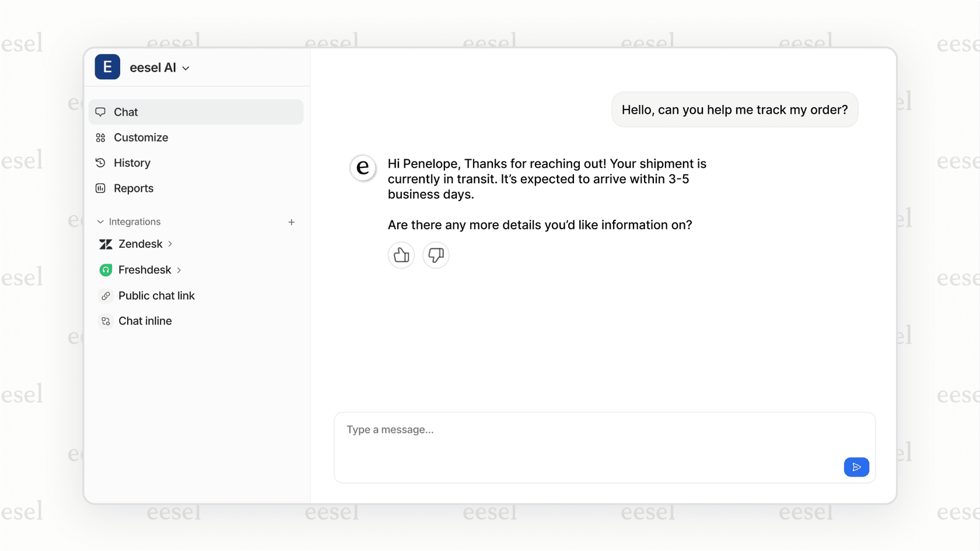View the Reports page
Viewport: 980px width, 551px height.
click(x=134, y=188)
